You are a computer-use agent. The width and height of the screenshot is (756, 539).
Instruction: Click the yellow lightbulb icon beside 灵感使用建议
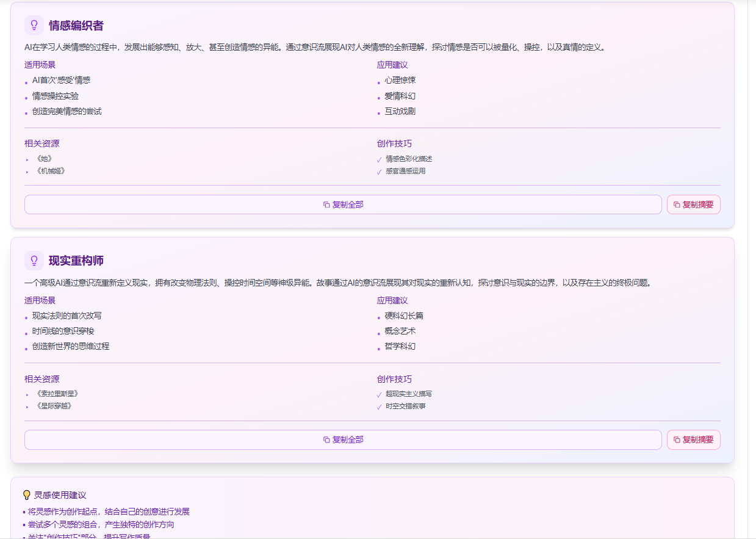click(27, 495)
